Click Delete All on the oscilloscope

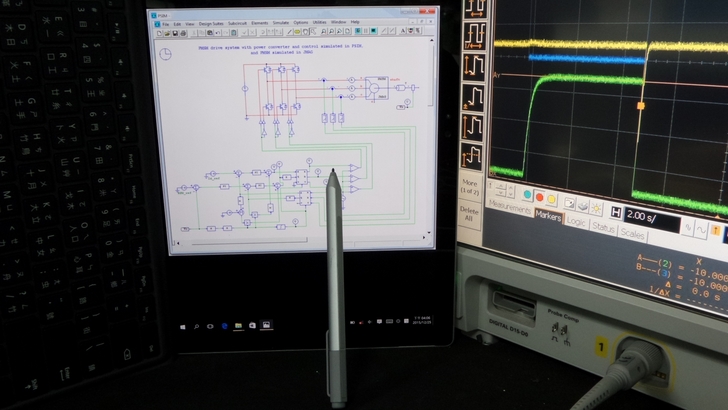pyautogui.click(x=468, y=214)
